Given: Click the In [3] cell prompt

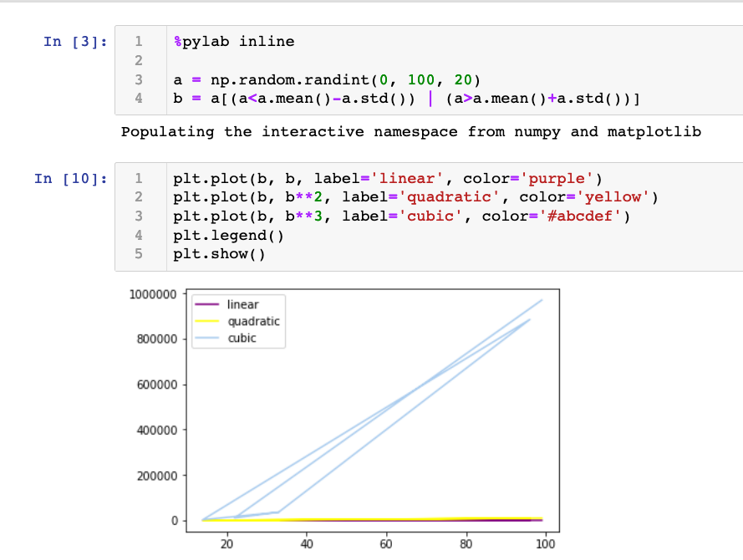Looking at the screenshot, I should click(x=76, y=42).
